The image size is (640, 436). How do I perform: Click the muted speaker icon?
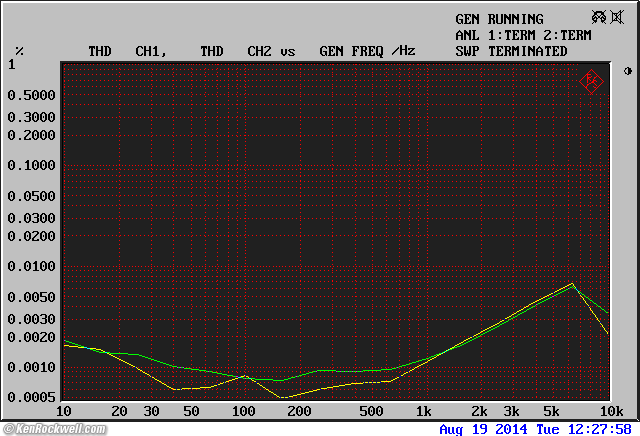616,18
